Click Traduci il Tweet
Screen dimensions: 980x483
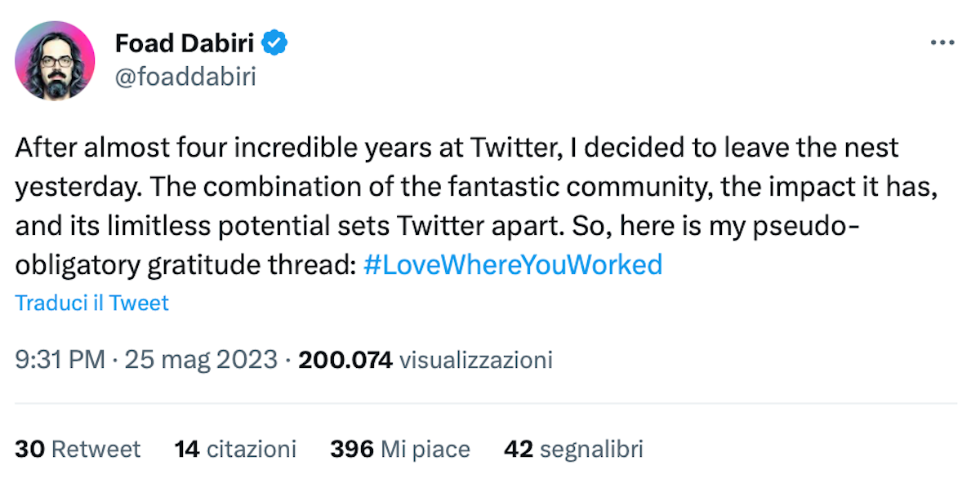(x=91, y=303)
